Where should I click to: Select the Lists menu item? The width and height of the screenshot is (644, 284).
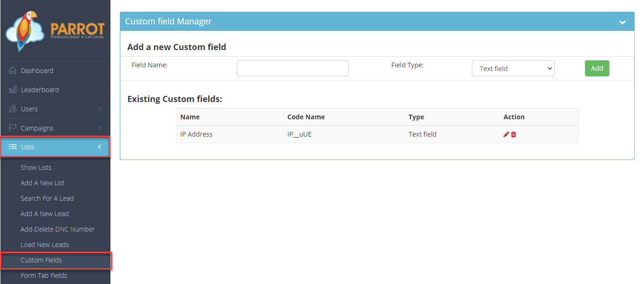click(x=55, y=147)
